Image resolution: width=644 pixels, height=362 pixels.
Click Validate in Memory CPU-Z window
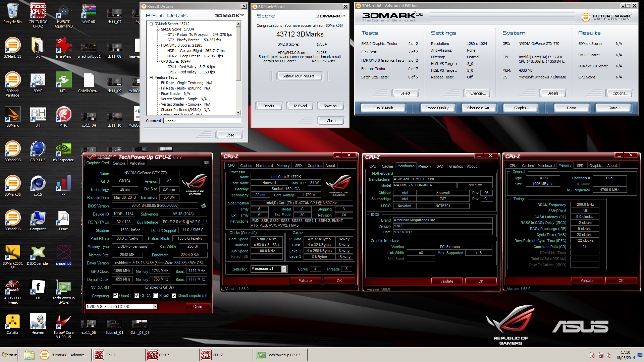click(587, 281)
